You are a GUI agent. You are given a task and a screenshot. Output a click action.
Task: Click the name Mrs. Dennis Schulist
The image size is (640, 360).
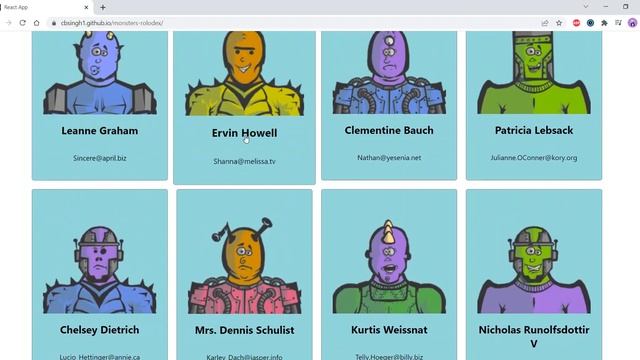click(x=244, y=330)
